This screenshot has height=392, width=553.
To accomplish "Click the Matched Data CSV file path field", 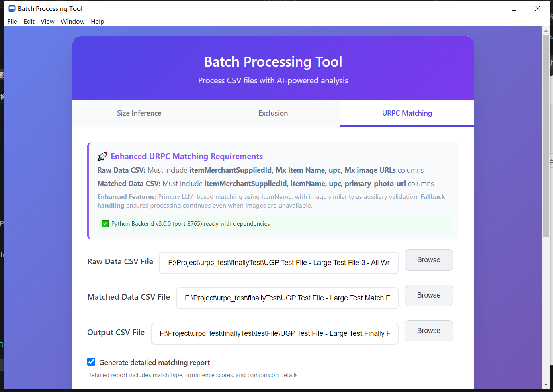I will (287, 298).
